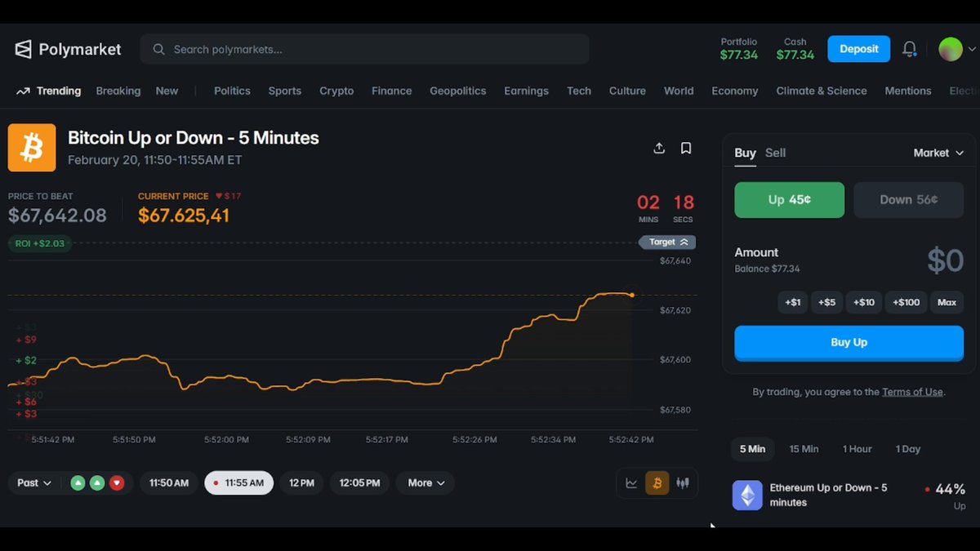980x551 pixels.
Task: Switch to candlestick chart icon
Action: (683, 482)
